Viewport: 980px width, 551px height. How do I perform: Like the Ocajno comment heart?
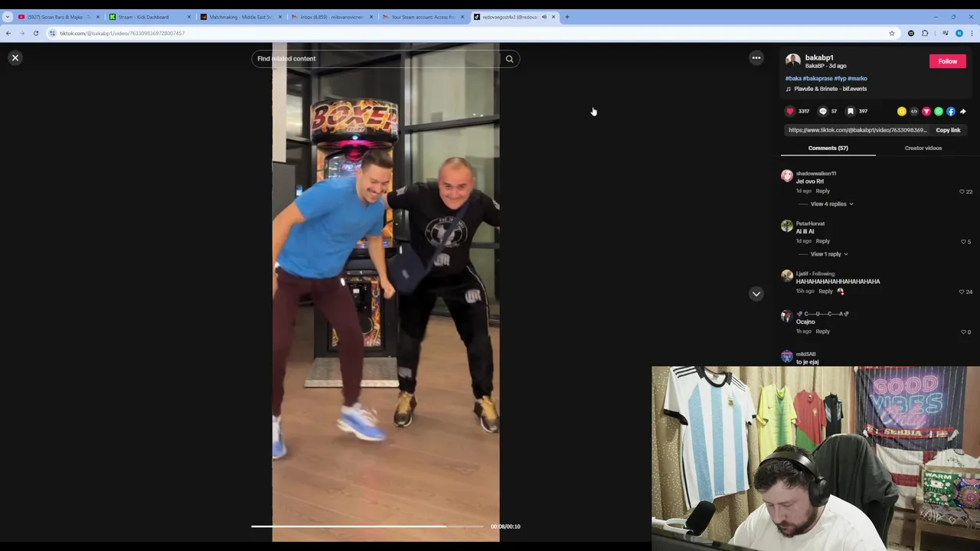pos(963,331)
